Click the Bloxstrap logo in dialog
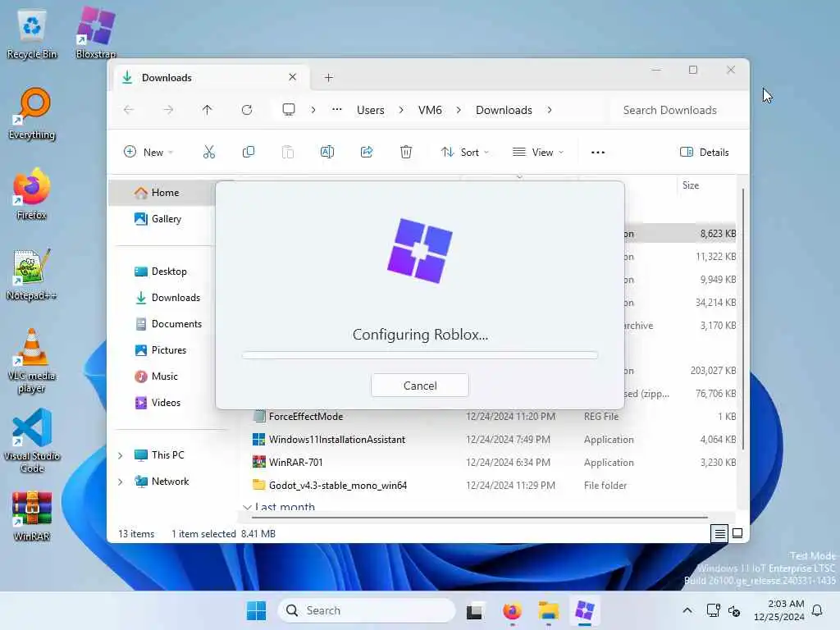This screenshot has width=840, height=630. [419, 250]
